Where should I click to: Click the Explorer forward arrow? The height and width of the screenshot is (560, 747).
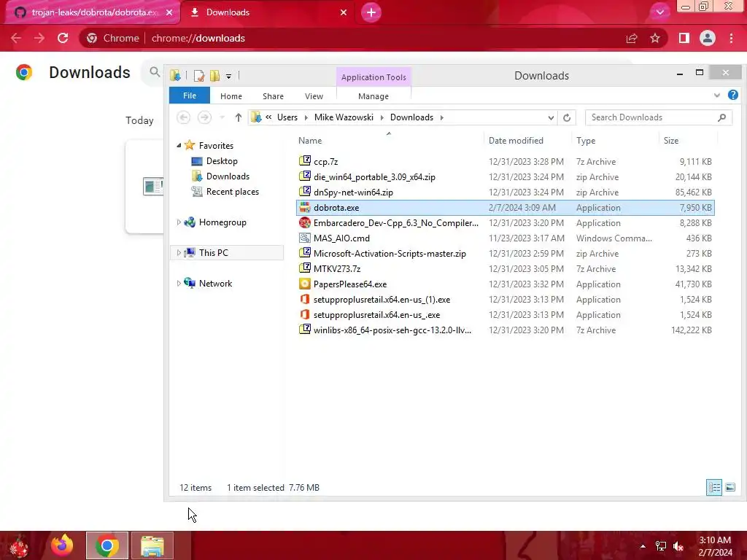tap(204, 117)
